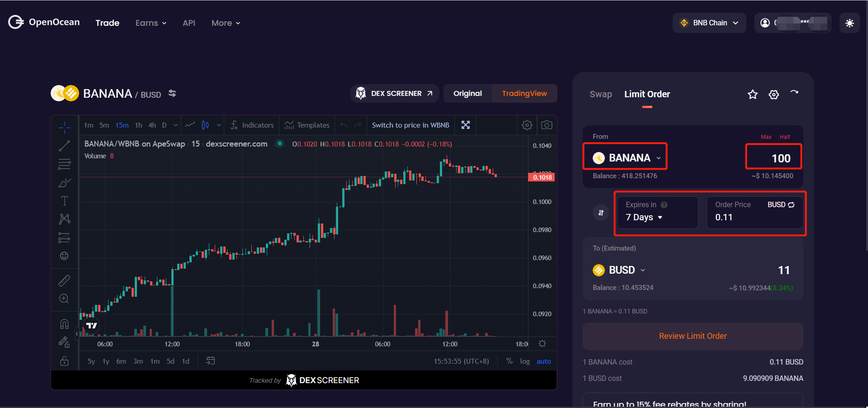Open chart settings gear in toolbar
Screen dimensions: 868x408
coord(527,125)
